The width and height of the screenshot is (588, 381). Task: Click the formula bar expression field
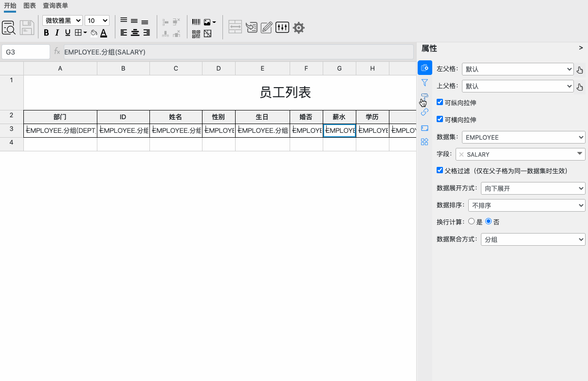point(239,52)
